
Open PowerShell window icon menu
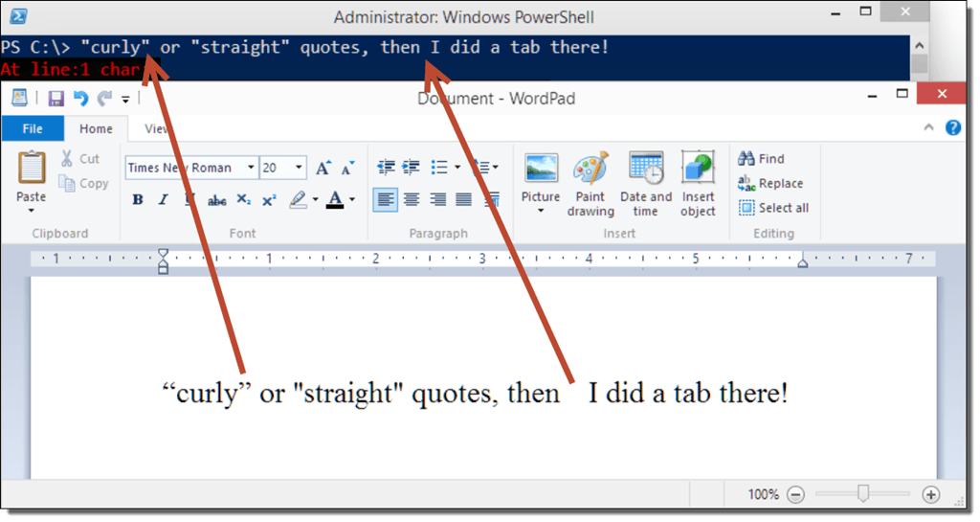[18, 16]
